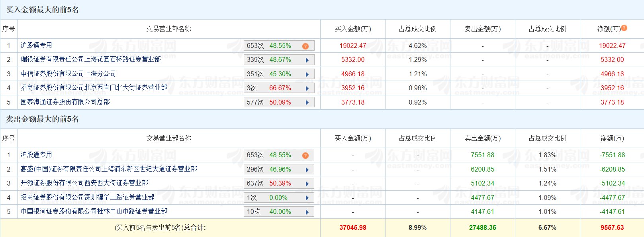Click the orange help icon beside 净额(万) header
The width and height of the screenshot is (644, 237).
pyautogui.click(x=624, y=28)
